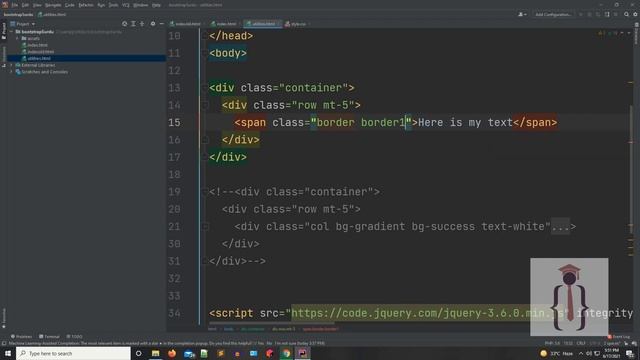
Task: Click locate opened file target icon
Action: click(124, 24)
